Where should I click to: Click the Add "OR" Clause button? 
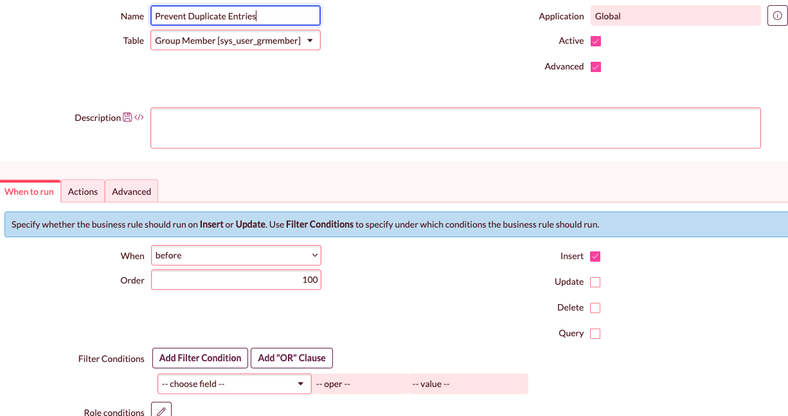click(x=292, y=358)
